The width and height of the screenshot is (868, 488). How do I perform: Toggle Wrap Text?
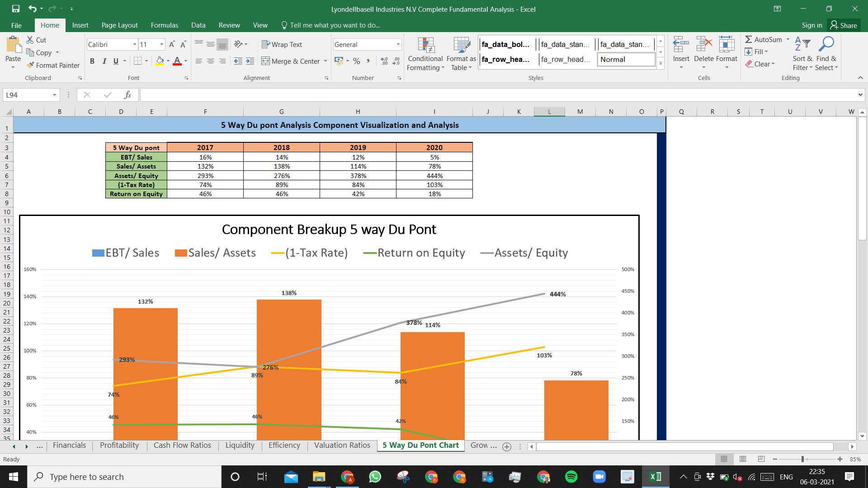coord(282,44)
